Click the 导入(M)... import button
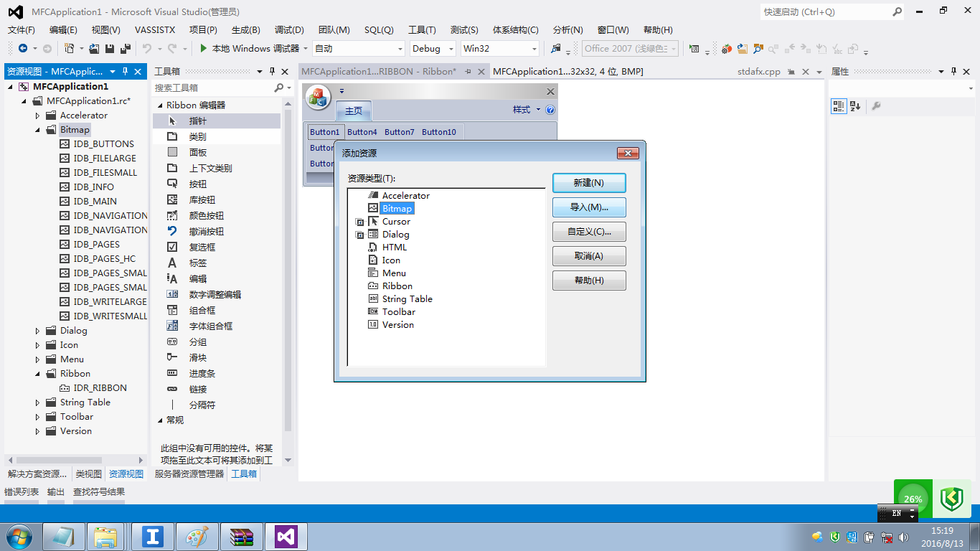 click(x=588, y=207)
